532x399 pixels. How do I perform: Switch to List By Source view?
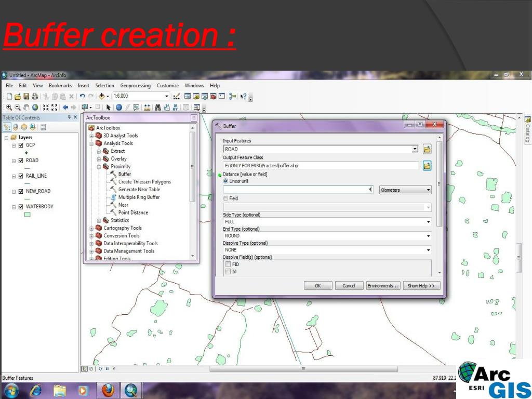tap(15, 127)
